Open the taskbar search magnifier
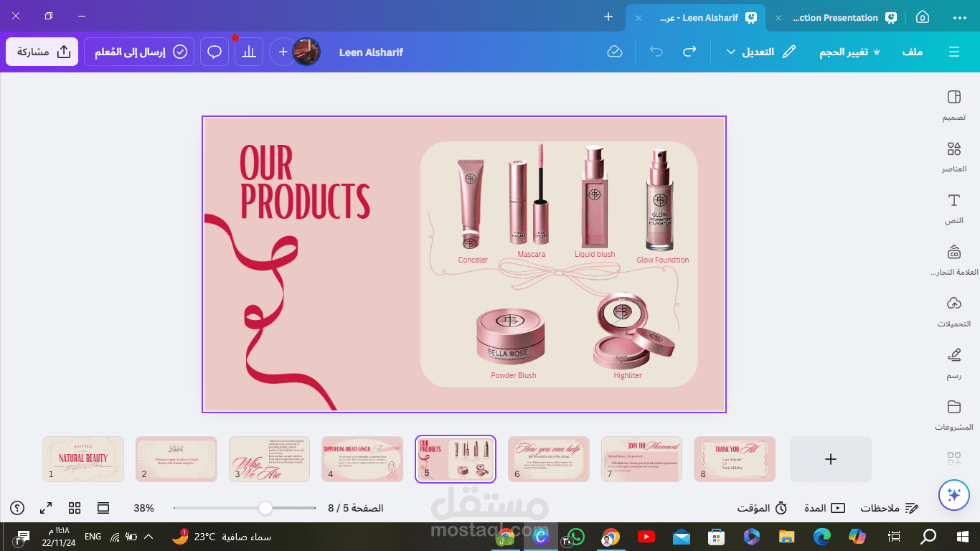 pyautogui.click(x=928, y=537)
